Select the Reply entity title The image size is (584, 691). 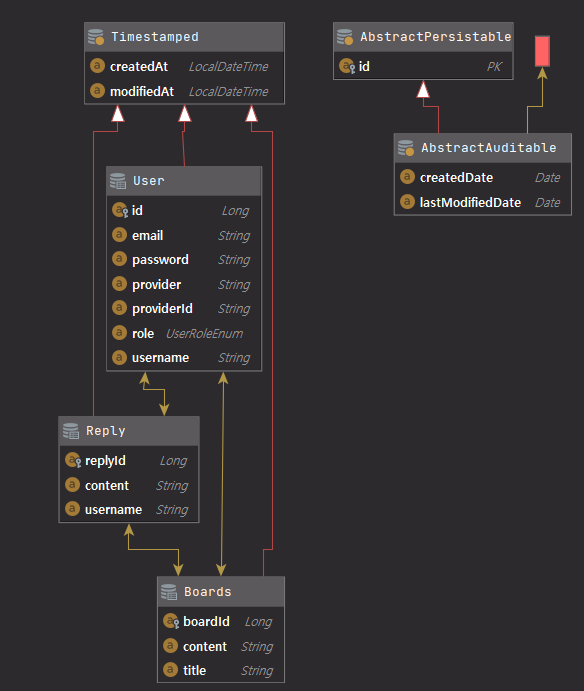pos(105,431)
